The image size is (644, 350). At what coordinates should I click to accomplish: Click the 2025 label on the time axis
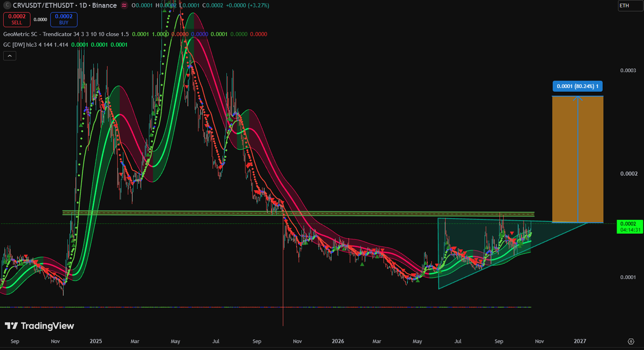(x=97, y=341)
